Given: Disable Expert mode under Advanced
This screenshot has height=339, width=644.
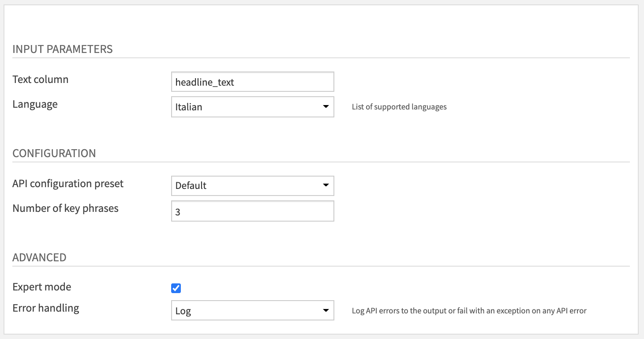Looking at the screenshot, I should pyautogui.click(x=176, y=288).
